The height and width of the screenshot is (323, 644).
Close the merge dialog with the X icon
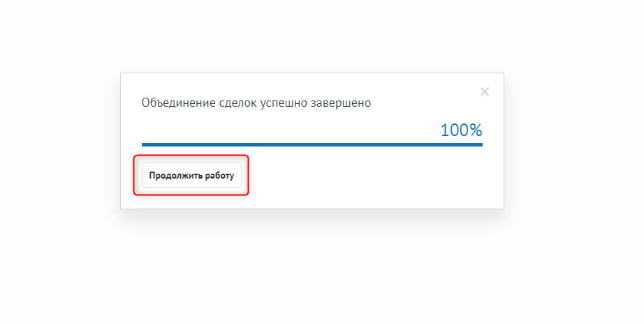point(485,91)
